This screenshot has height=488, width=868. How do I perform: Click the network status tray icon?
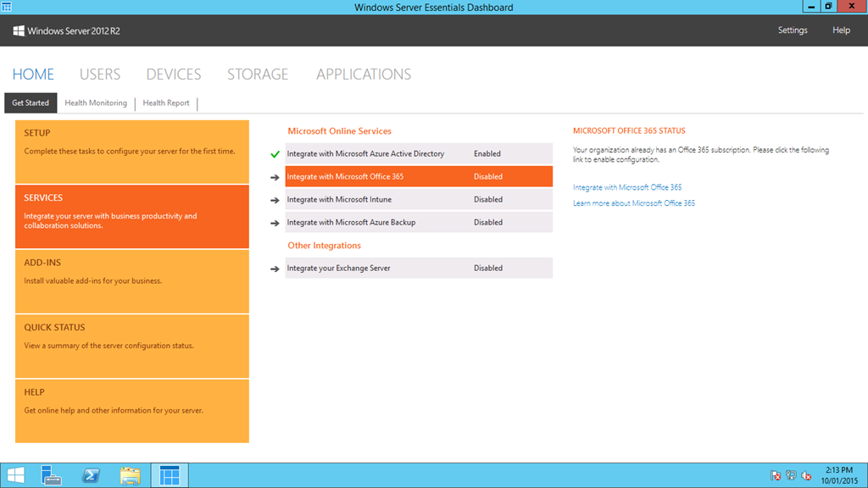[791, 476]
